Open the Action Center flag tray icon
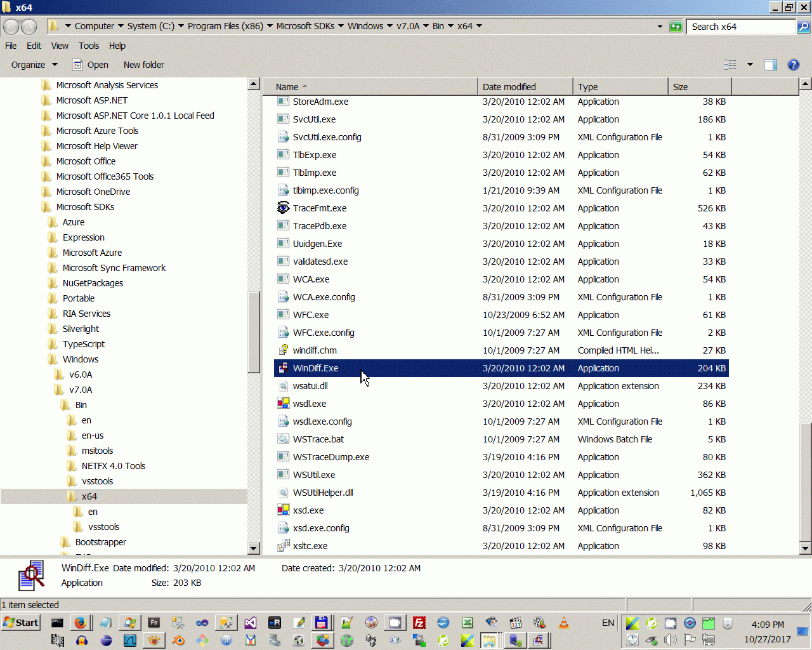This screenshot has width=812, height=650. [690, 640]
